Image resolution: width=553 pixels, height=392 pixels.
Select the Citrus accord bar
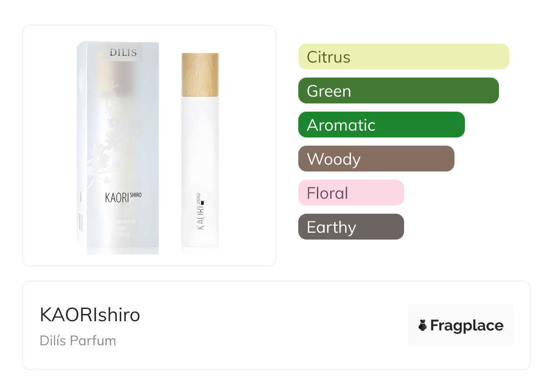click(x=403, y=57)
